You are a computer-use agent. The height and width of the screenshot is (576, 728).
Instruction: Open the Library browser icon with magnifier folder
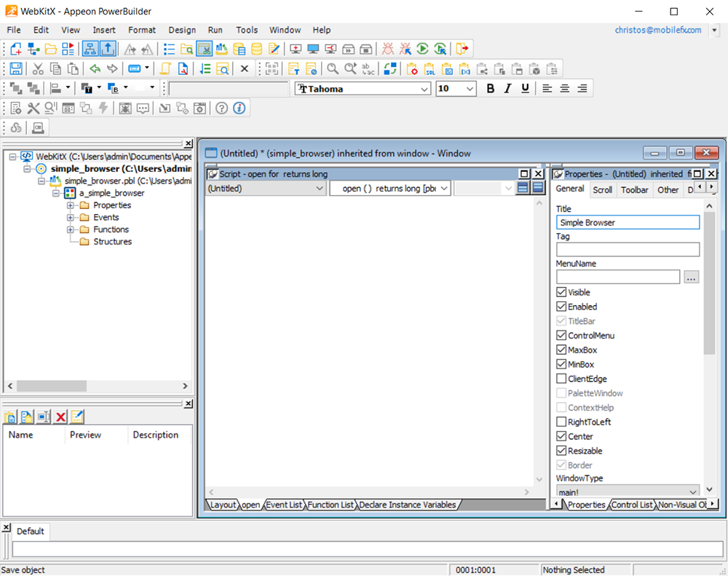[x=186, y=49]
